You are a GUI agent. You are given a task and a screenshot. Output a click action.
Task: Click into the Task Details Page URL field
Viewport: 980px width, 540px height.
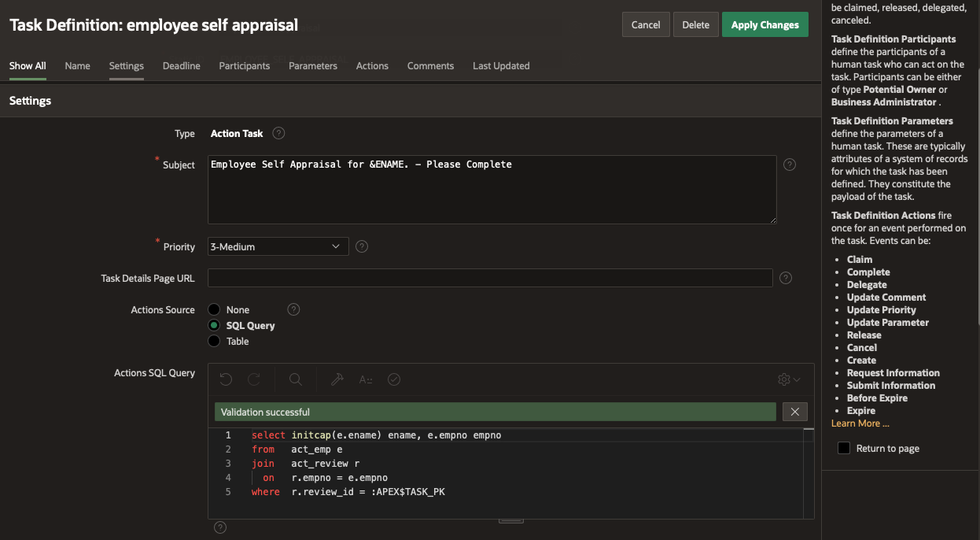click(489, 278)
